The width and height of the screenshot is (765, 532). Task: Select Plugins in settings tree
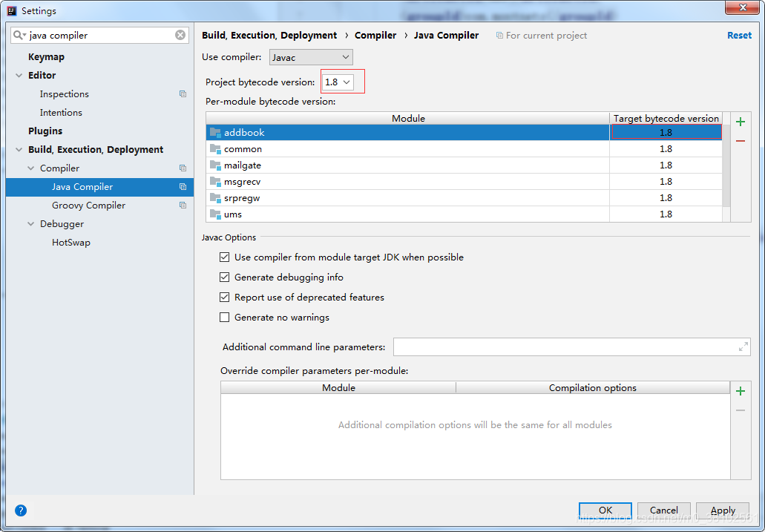[45, 131]
